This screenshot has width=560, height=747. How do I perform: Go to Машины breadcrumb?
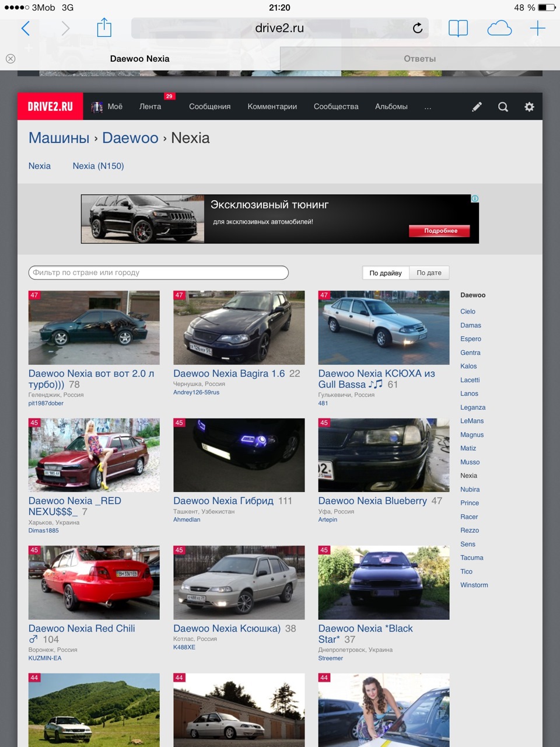59,138
